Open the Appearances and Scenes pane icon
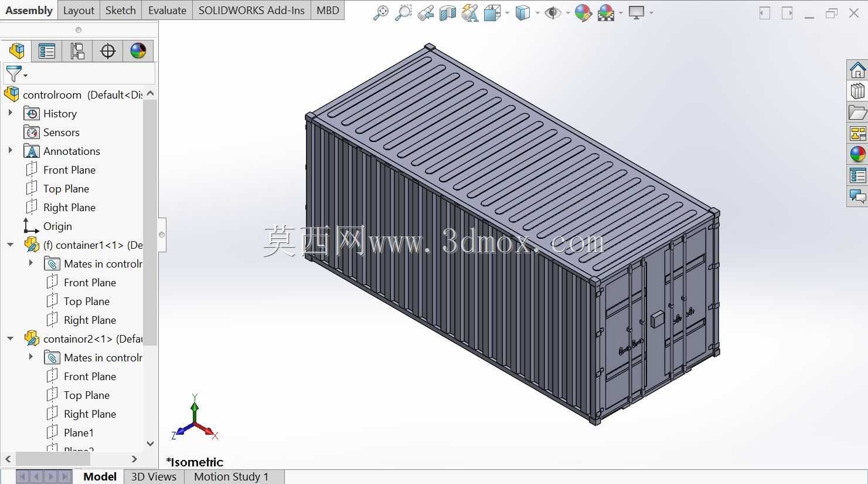This screenshot has height=484, width=868. 857,154
